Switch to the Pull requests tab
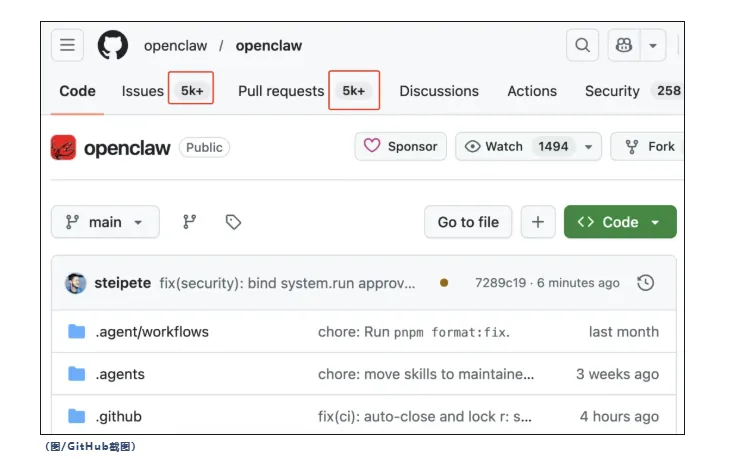The image size is (737, 462). [x=281, y=91]
